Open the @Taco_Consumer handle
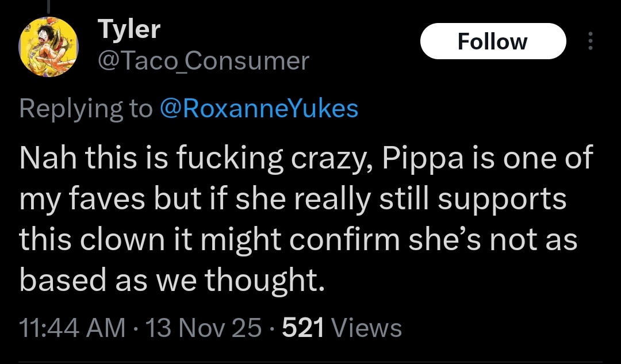The height and width of the screenshot is (364, 621). pos(204,60)
